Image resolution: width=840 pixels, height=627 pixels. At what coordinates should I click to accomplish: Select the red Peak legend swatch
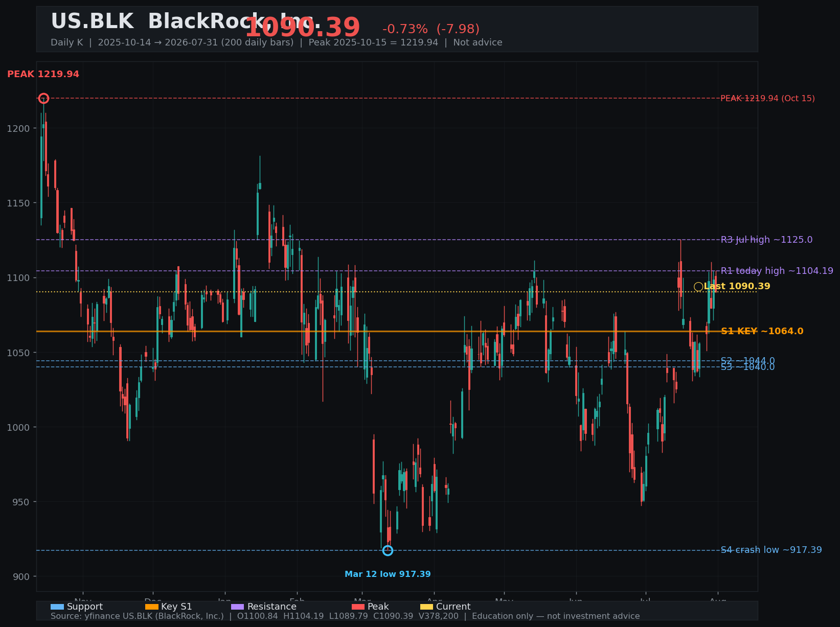pyautogui.click(x=358, y=607)
